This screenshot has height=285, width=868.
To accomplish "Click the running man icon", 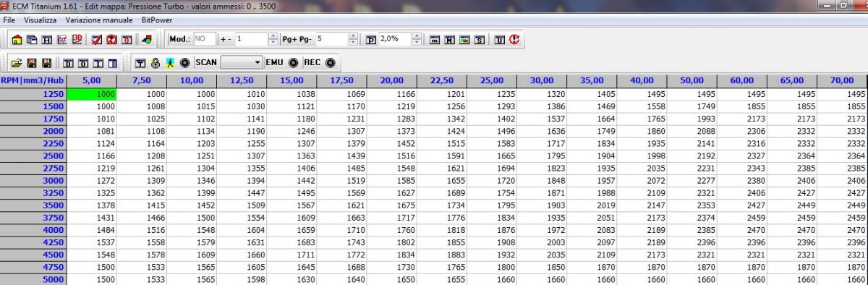I will pos(170,63).
